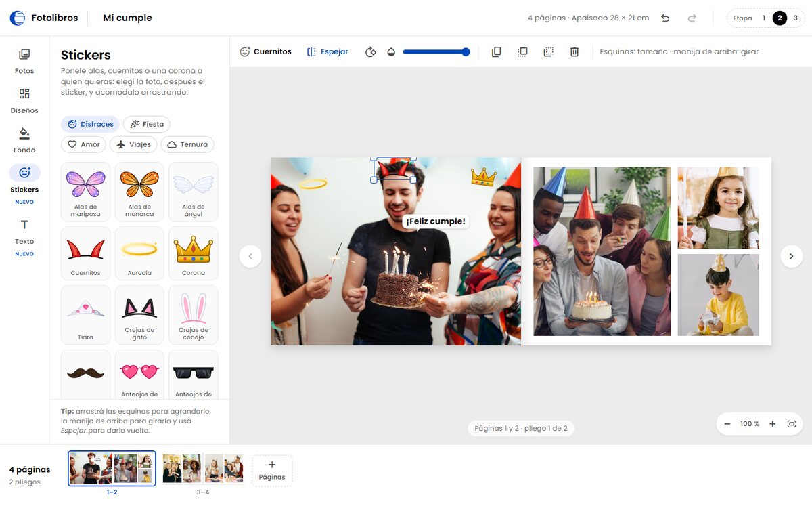Select the Viajes sticker category chip

pyautogui.click(x=133, y=144)
